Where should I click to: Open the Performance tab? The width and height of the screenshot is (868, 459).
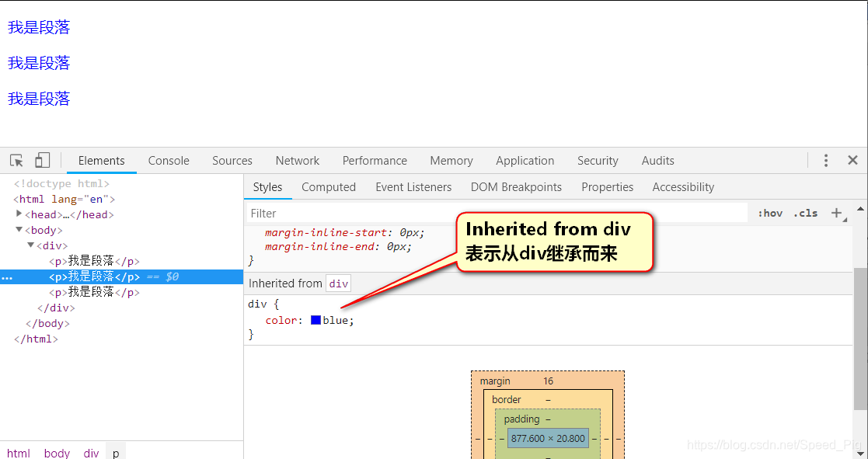(x=375, y=160)
